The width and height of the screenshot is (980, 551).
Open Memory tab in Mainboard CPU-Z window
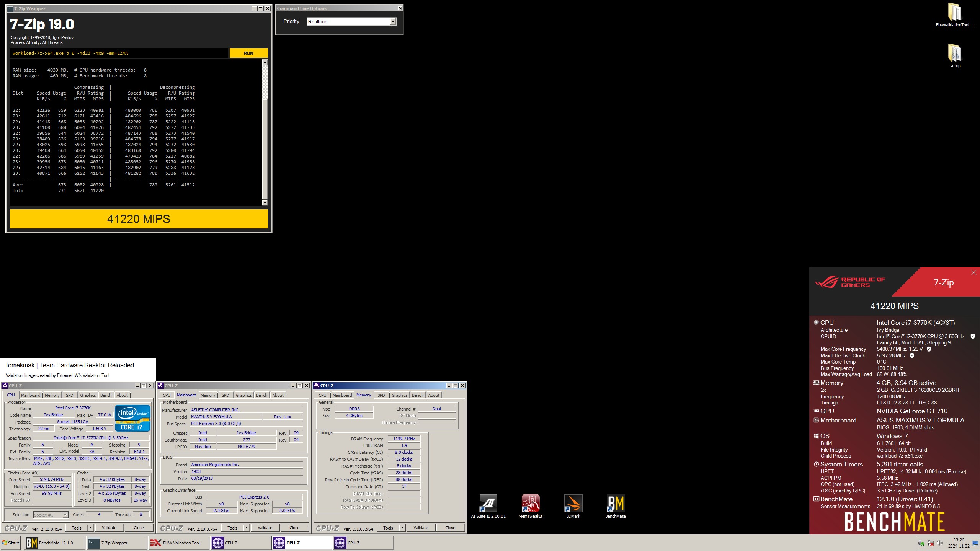coord(208,395)
